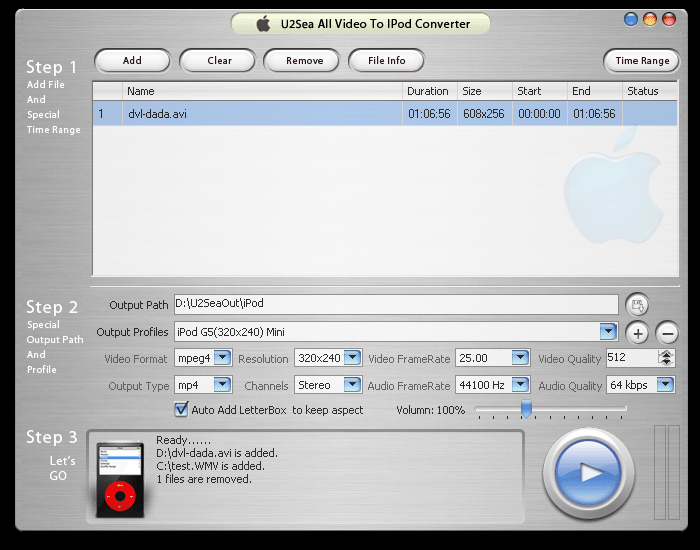Click Video Quality stepper arrows
700x550 pixels.
pyautogui.click(x=666, y=358)
